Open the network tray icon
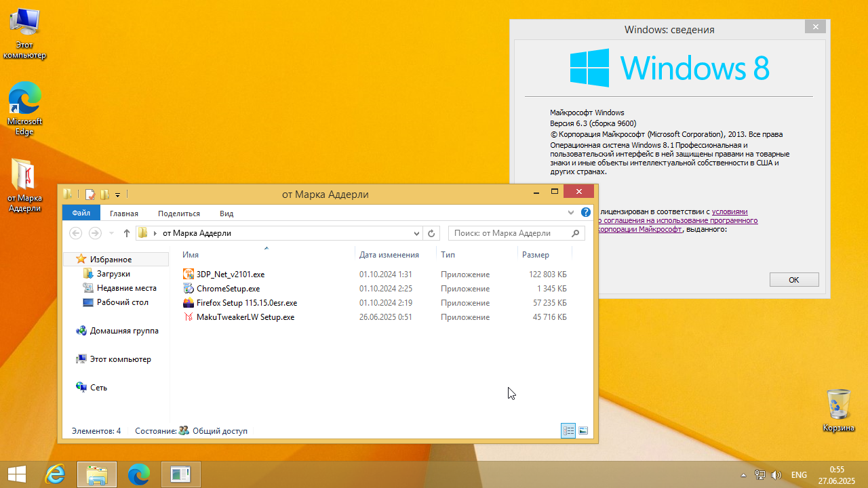Image resolution: width=868 pixels, height=488 pixels. pyautogui.click(x=761, y=475)
